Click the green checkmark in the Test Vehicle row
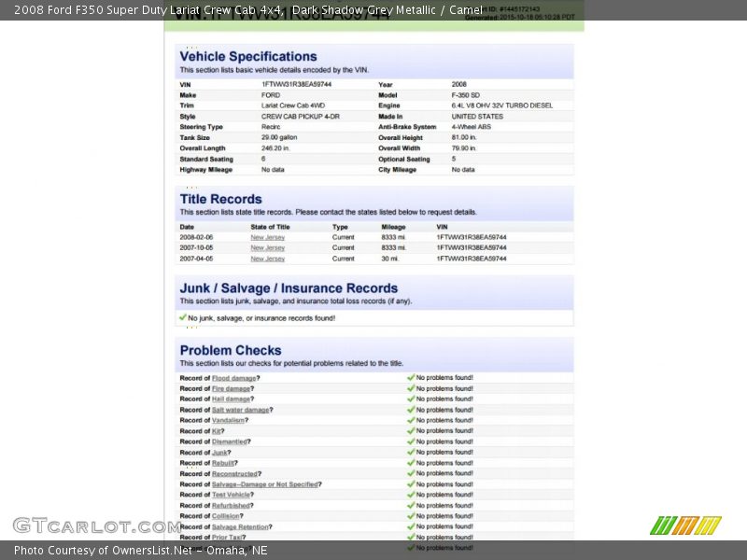747x560 pixels. tap(411, 495)
